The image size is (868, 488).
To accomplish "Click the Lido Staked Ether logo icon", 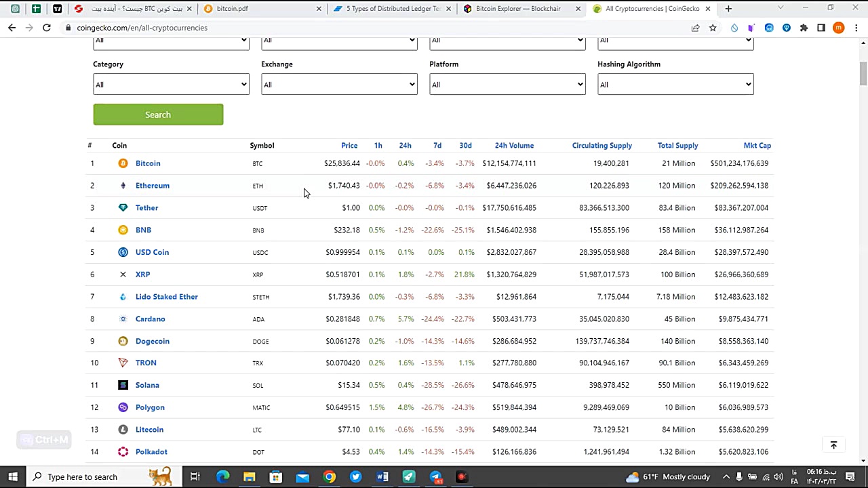I will pos(123,297).
